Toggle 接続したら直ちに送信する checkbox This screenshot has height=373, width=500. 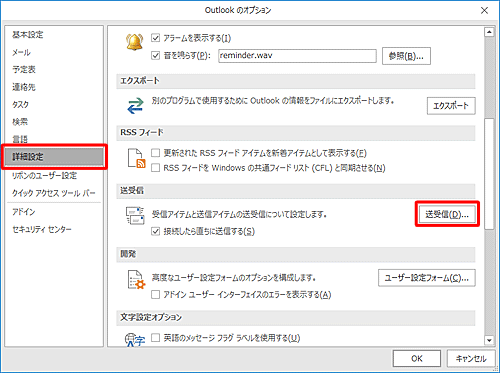[156, 231]
